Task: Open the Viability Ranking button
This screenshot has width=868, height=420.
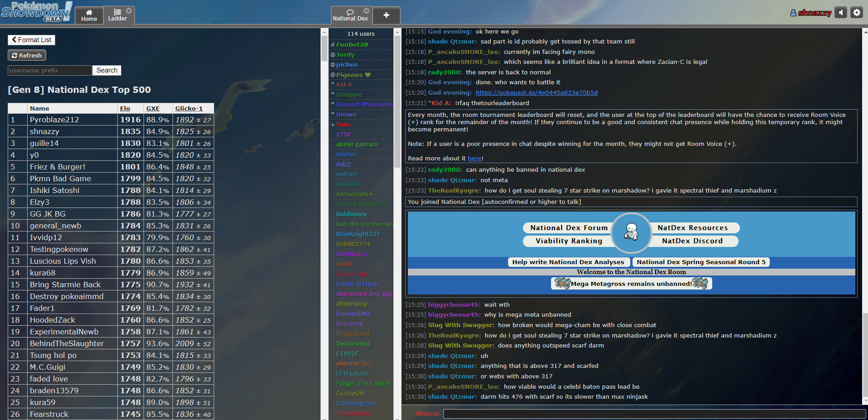Action: [569, 241]
